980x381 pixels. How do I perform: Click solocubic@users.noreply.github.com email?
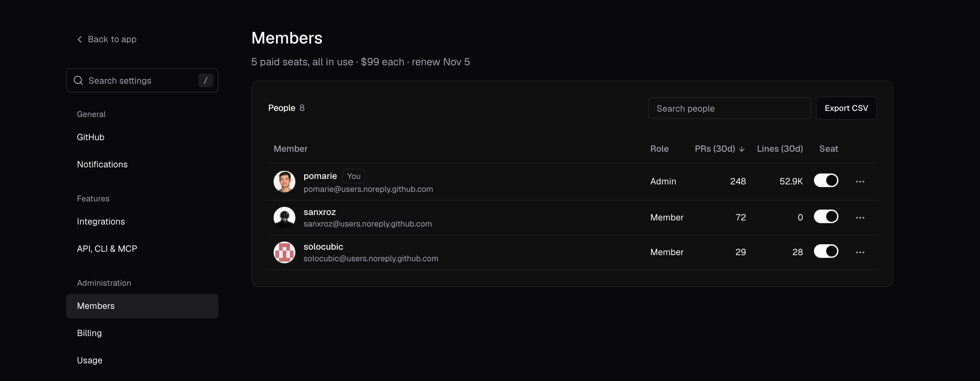371,259
